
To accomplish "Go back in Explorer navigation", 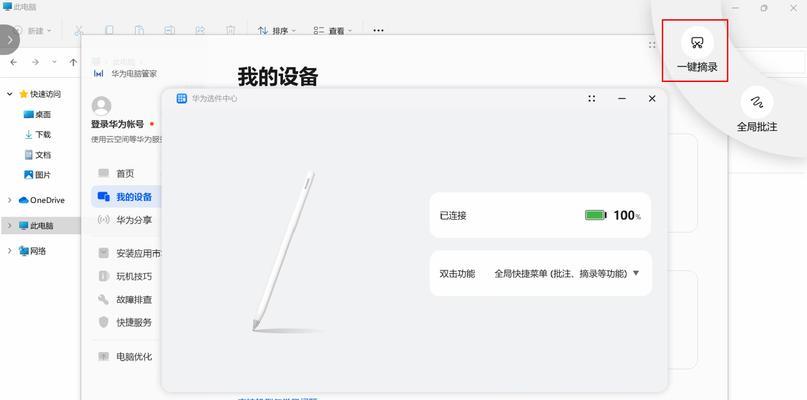I will click(14, 62).
